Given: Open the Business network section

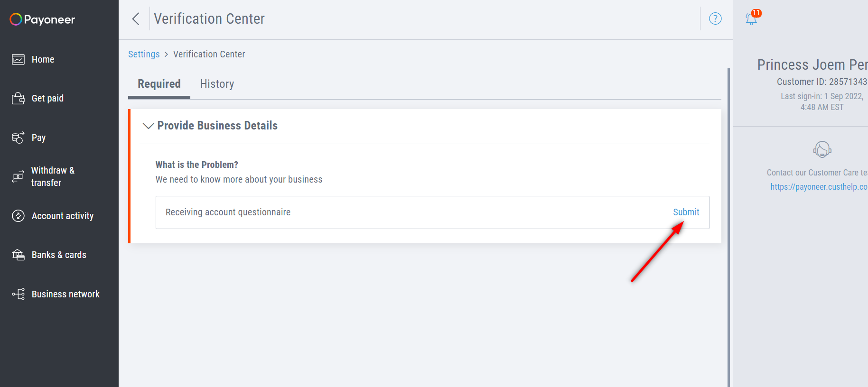Looking at the screenshot, I should pos(65,294).
